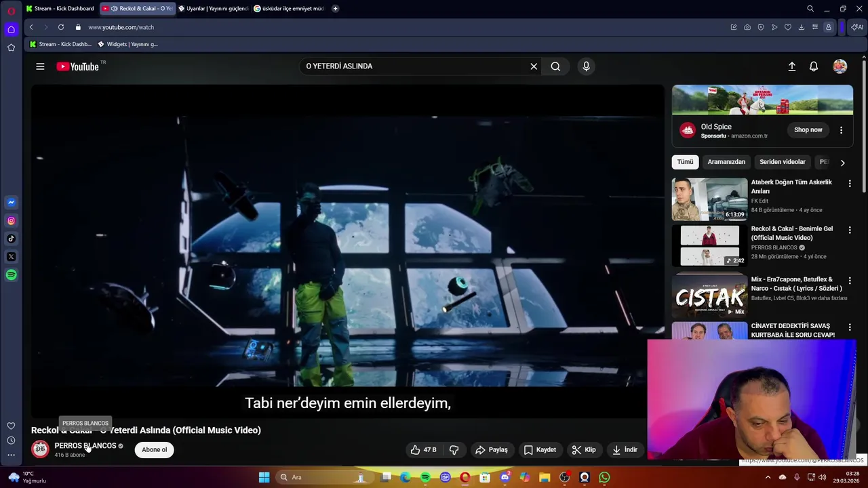Open options for Benimle Gel video
Screen dimensions: 868x488
click(849, 230)
